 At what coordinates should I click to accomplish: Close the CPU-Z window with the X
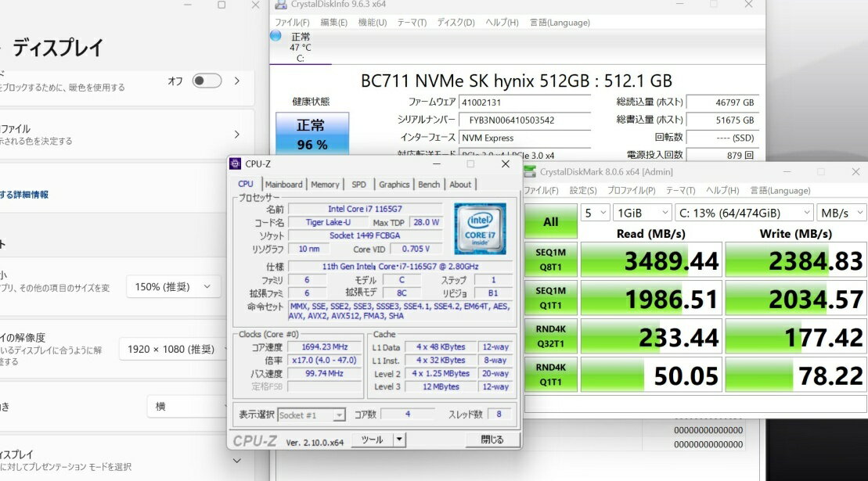505,163
